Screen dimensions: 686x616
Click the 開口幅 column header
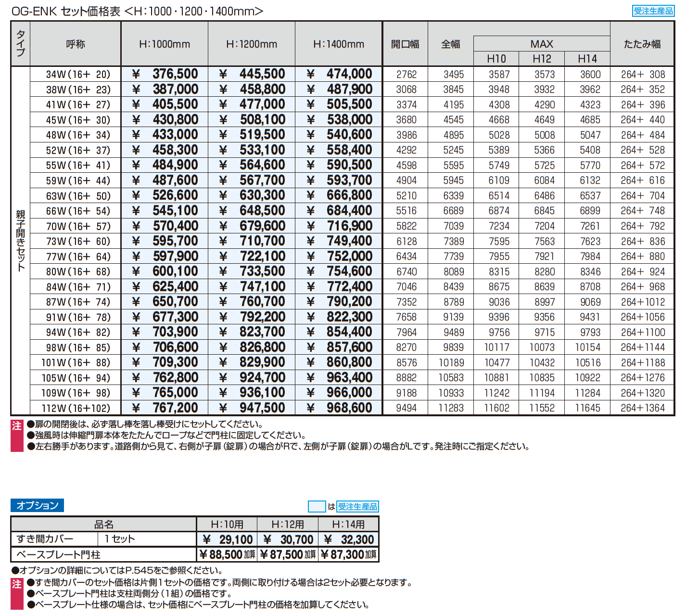click(x=406, y=44)
